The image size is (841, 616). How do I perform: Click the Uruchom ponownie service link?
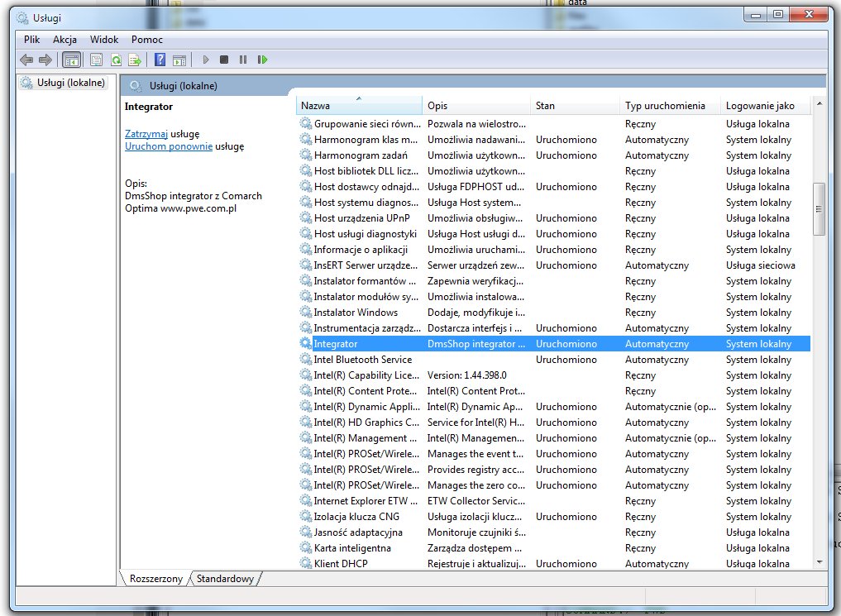pyautogui.click(x=169, y=146)
